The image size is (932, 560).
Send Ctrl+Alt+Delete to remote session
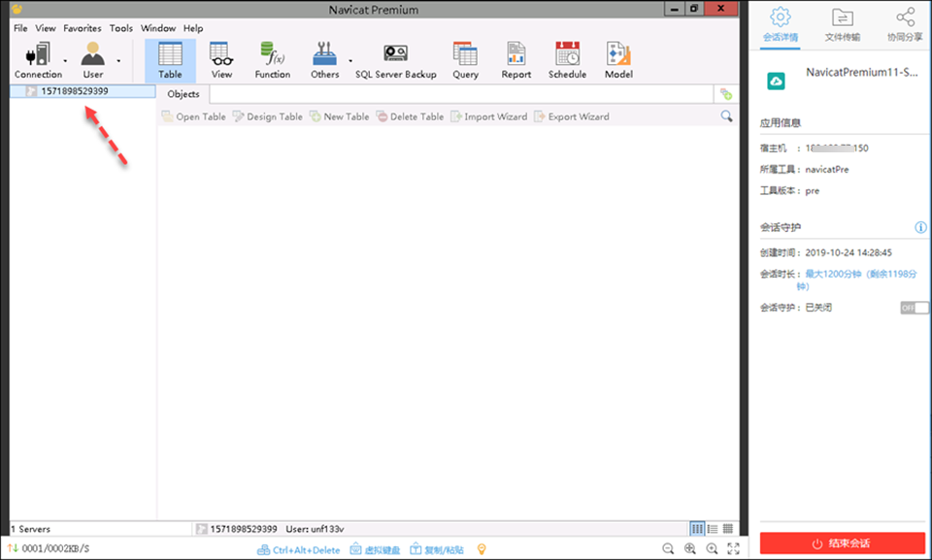tap(299, 549)
